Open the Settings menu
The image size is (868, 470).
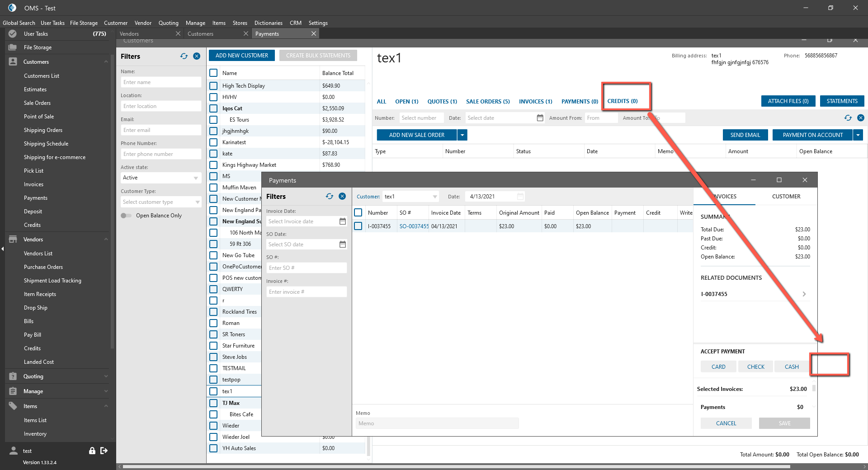coord(318,23)
